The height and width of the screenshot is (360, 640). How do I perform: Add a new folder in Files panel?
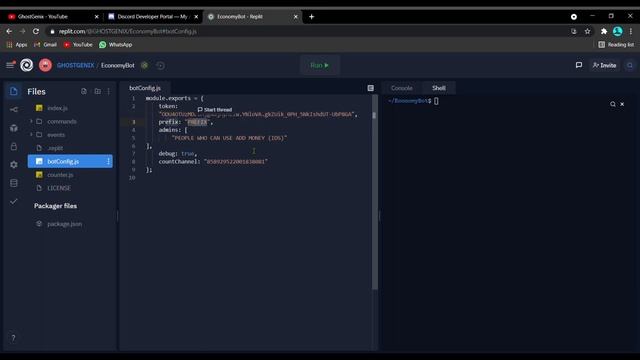[x=98, y=91]
